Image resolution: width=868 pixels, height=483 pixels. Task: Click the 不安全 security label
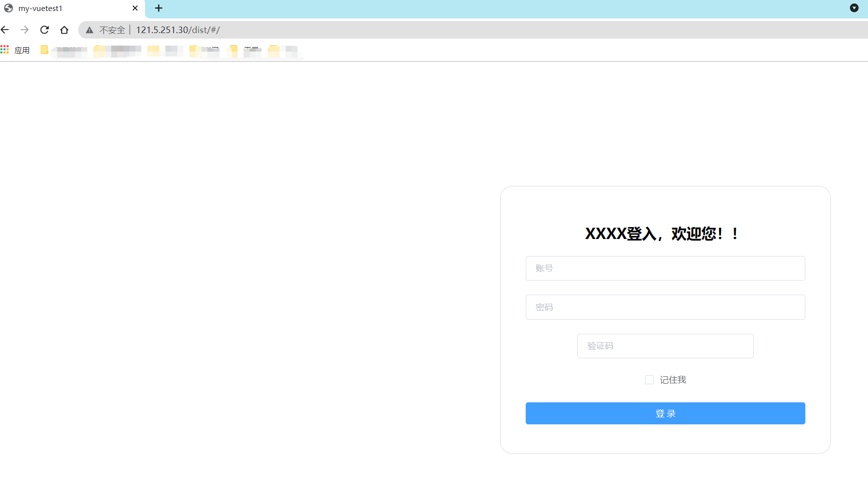112,30
